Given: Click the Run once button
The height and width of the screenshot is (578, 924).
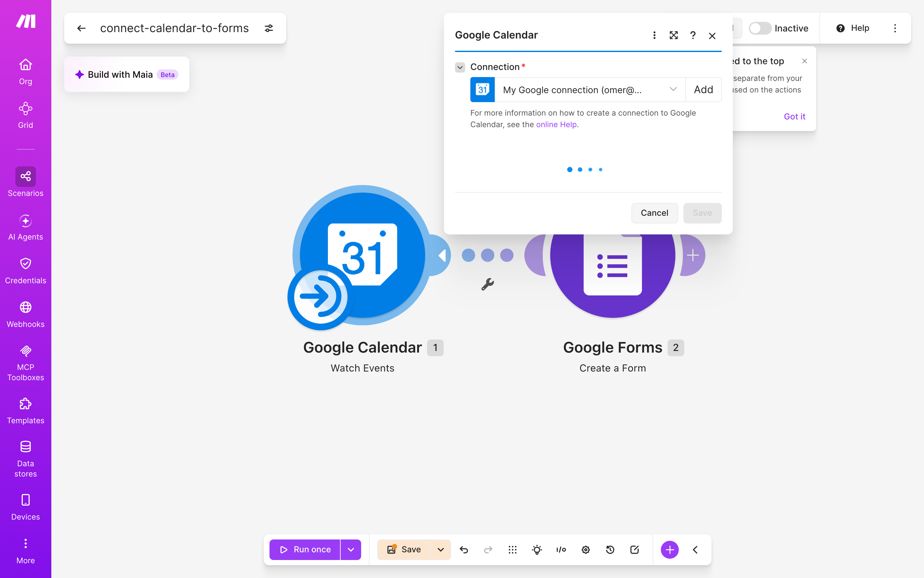Looking at the screenshot, I should click(305, 550).
